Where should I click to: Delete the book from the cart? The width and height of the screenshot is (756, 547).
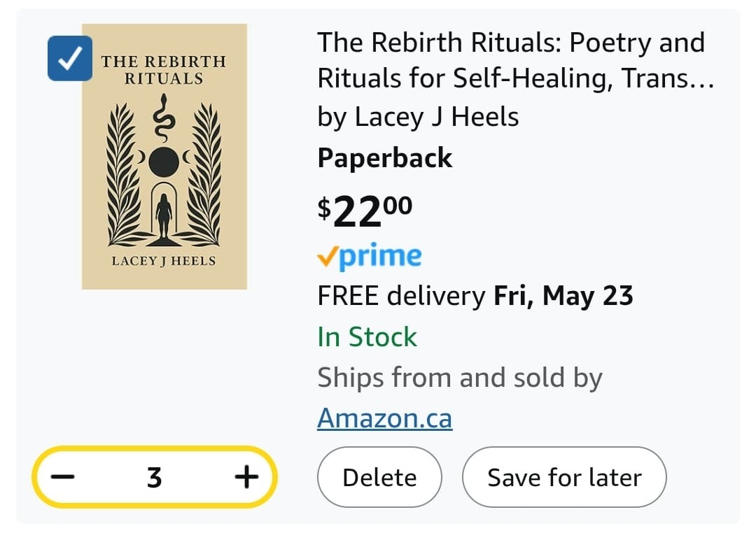click(x=379, y=478)
